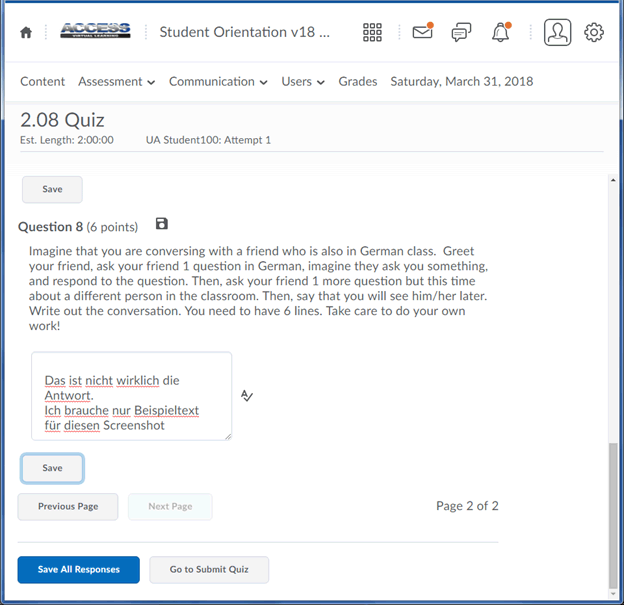624x605 pixels.
Task: Click Save All Responses button
Action: (x=78, y=570)
